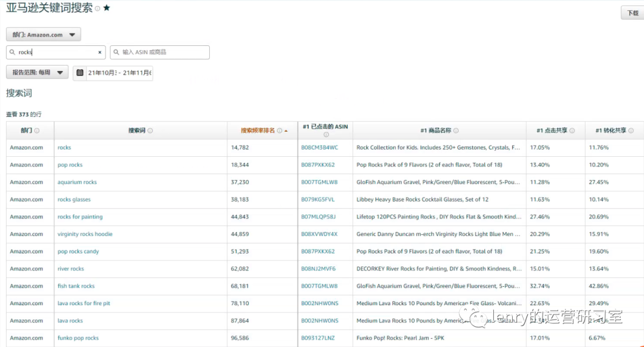Viewport: 644px width, 347px height.
Task: Open the 部门: Amazon.com dropdown
Action: [43, 35]
